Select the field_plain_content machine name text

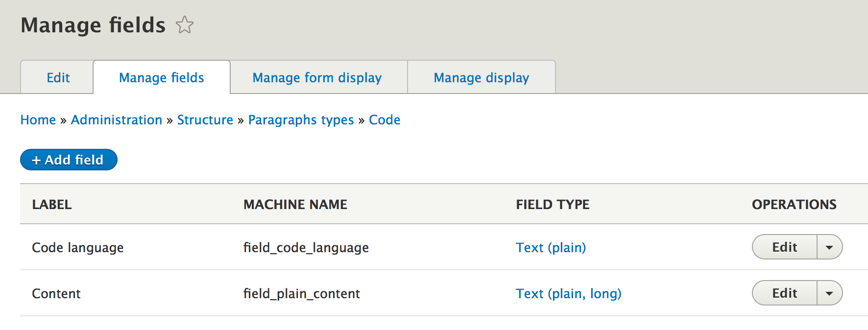[302, 294]
